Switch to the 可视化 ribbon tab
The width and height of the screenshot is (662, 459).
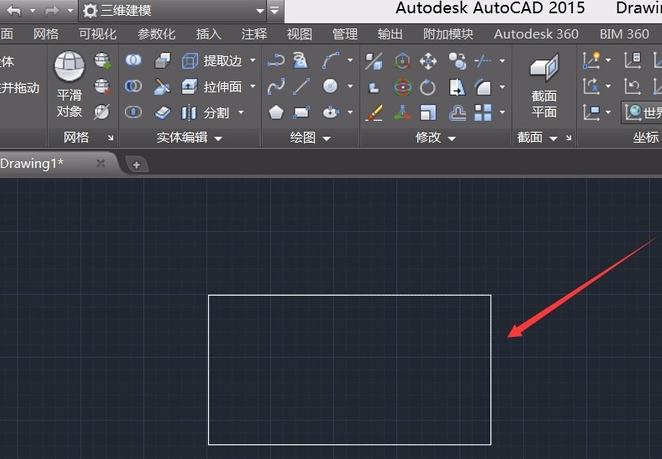(97, 34)
